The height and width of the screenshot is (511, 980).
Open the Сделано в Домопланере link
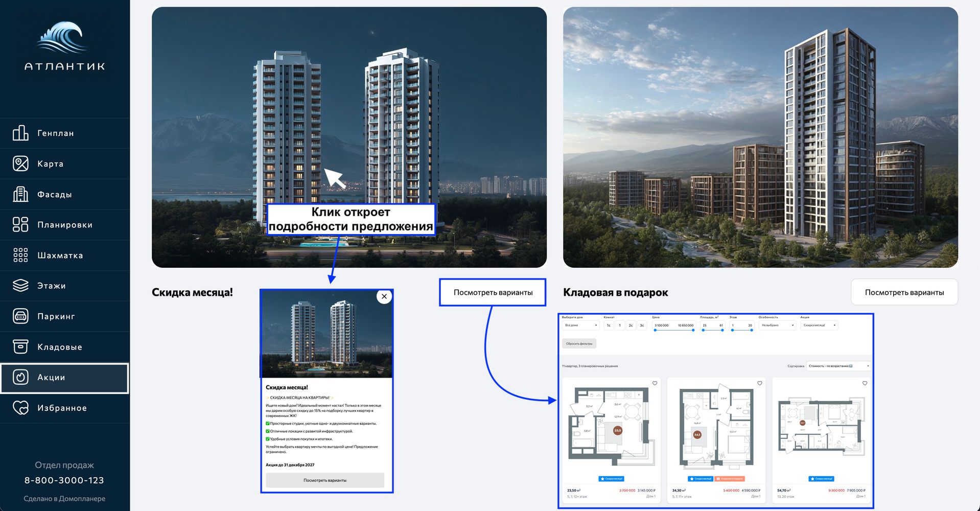(64, 499)
